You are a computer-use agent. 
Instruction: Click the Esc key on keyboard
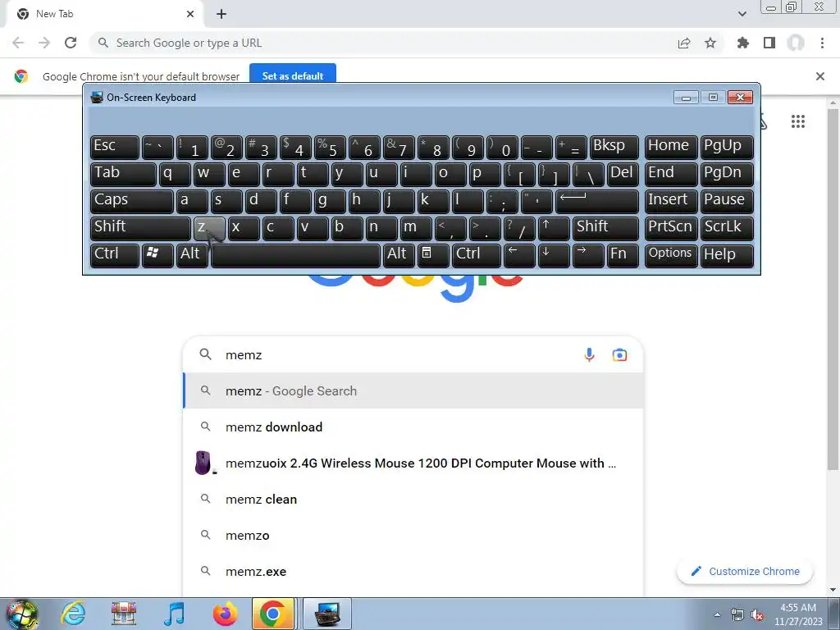pyautogui.click(x=115, y=147)
